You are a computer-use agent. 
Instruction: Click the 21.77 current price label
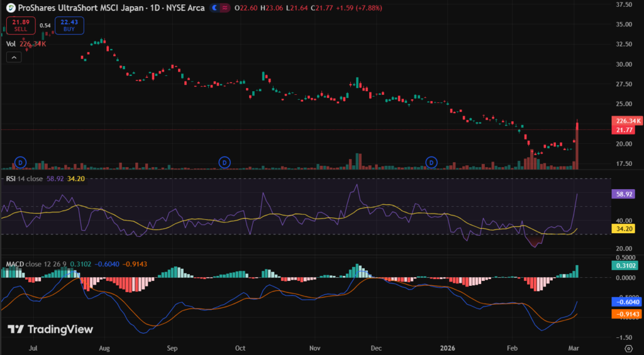(624, 130)
